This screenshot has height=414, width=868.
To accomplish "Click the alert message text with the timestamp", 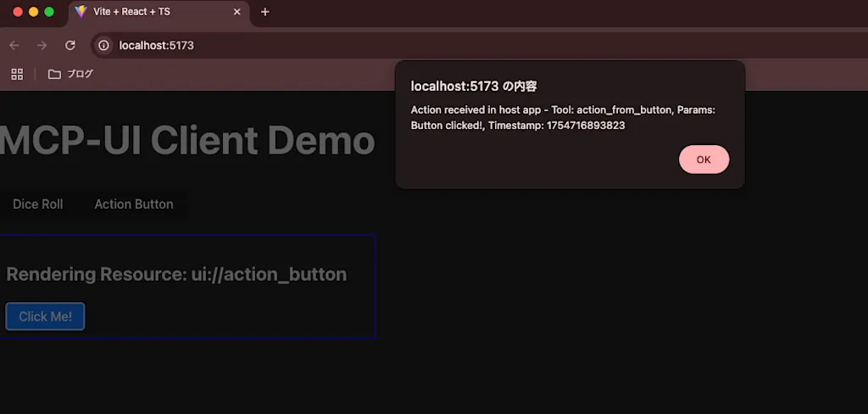I will coord(563,117).
